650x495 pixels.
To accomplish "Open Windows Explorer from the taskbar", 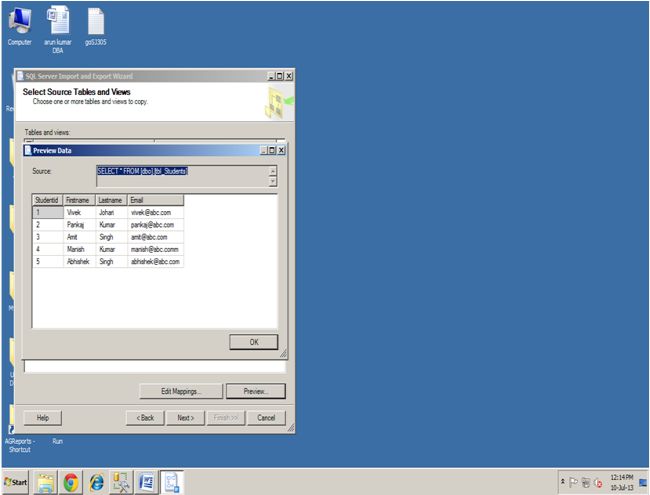I will pyautogui.click(x=45, y=483).
